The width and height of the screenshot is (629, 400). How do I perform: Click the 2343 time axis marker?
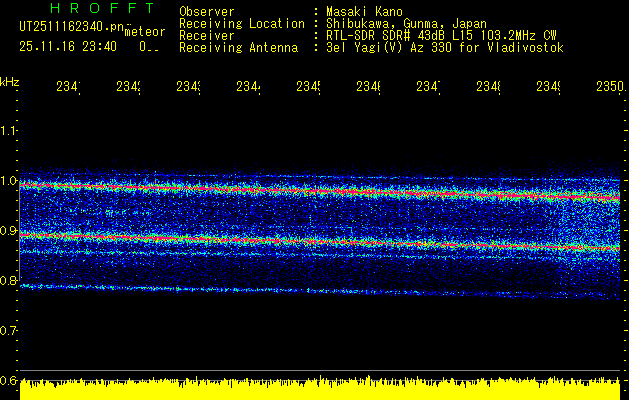(x=189, y=87)
